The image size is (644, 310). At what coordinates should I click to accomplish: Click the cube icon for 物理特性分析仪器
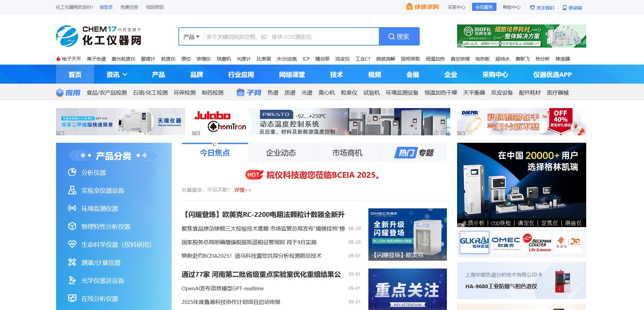tap(72, 226)
